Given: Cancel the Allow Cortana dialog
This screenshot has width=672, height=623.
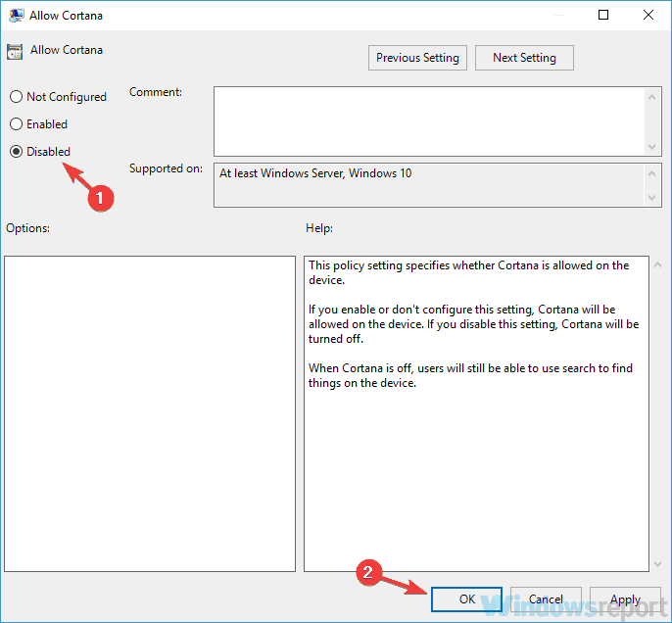Looking at the screenshot, I should point(546,599).
